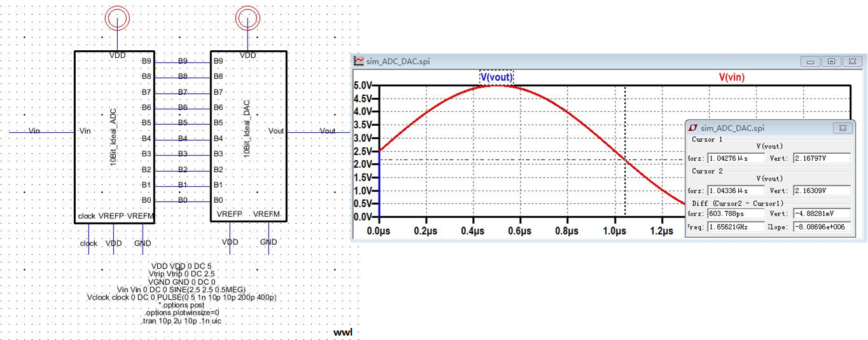This screenshot has width=868, height=340.
Task: Click the Freq field showing 1.65621GHz
Action: click(x=736, y=226)
